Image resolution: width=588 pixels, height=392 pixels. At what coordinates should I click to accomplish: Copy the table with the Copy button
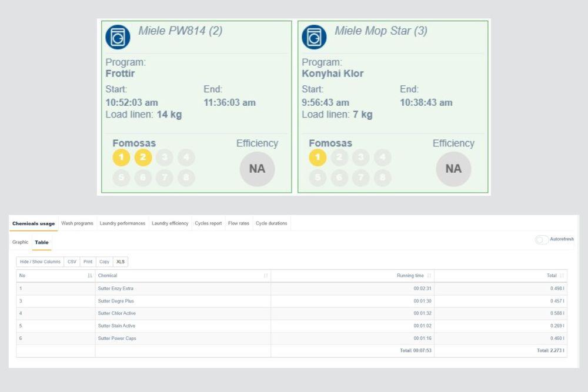(104, 262)
